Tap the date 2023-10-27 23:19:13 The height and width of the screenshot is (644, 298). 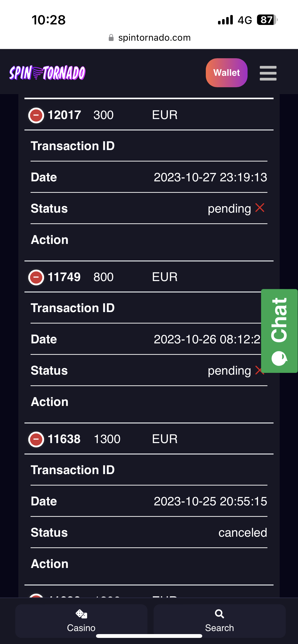(210, 177)
